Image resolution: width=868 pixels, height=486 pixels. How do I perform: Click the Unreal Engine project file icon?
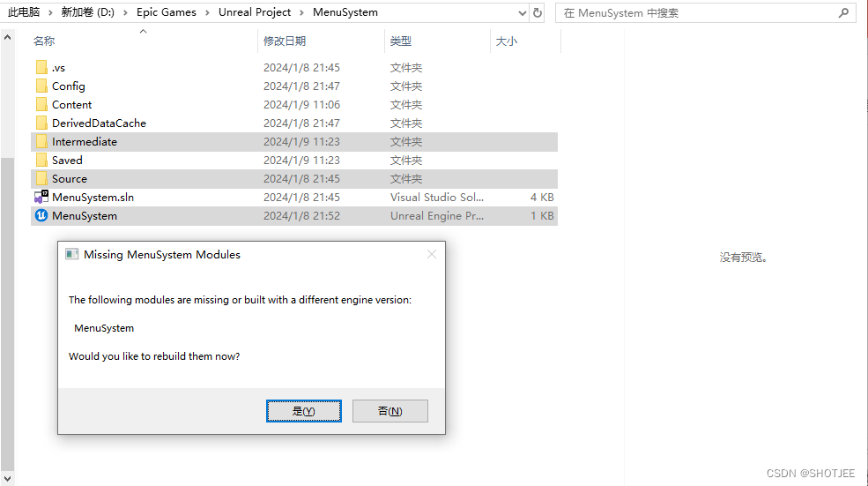click(x=41, y=215)
